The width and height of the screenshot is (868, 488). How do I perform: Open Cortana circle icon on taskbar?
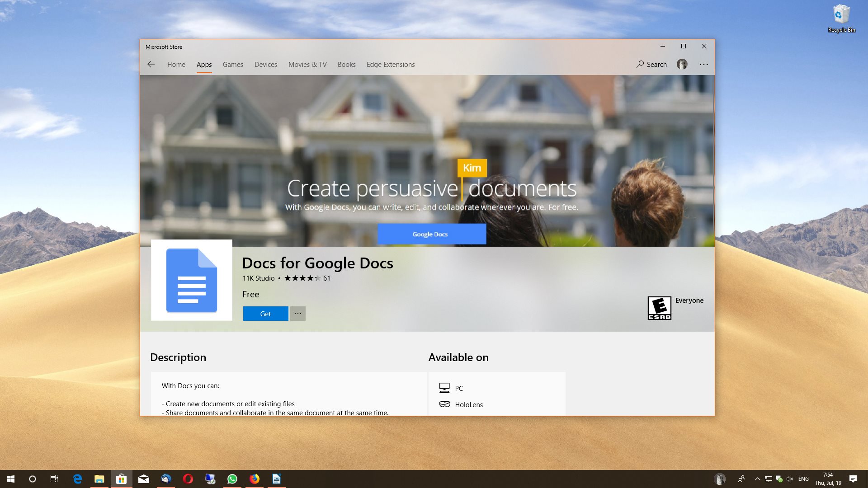(33, 479)
